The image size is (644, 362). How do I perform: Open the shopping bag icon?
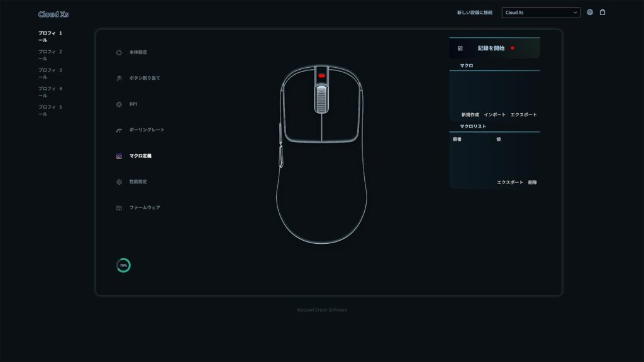coord(602,12)
